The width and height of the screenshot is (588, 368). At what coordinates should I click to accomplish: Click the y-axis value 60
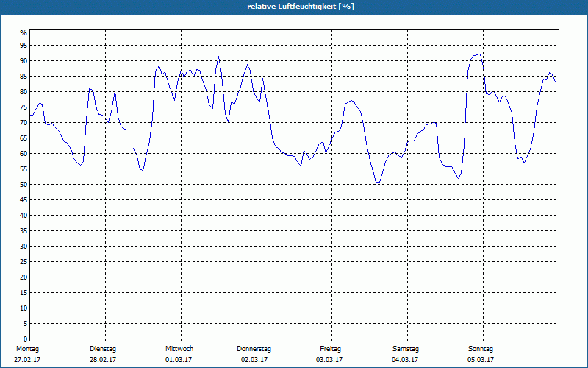[x=24, y=154]
